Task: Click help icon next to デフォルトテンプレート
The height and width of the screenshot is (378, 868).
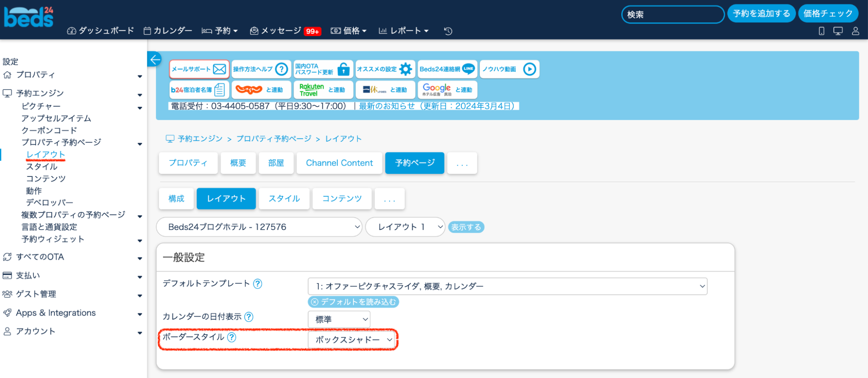Action: (x=257, y=284)
